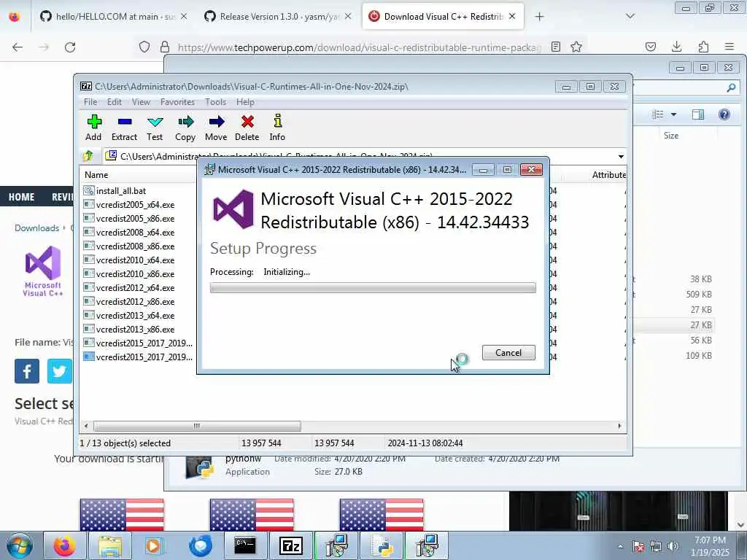The image size is (747, 560).
Task: Click the Delete toolbar icon in 7-Zip
Action: click(x=247, y=128)
